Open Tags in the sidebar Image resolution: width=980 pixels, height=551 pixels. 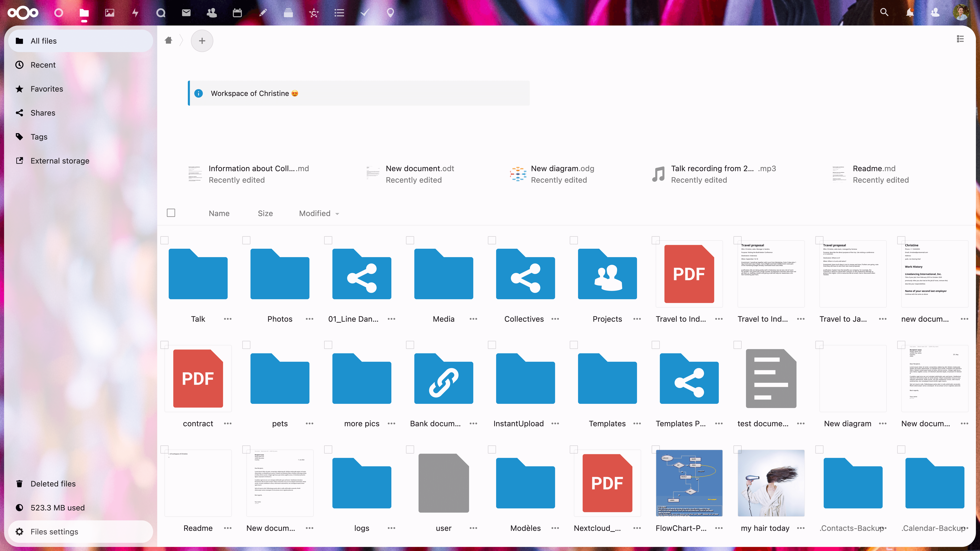(81, 137)
